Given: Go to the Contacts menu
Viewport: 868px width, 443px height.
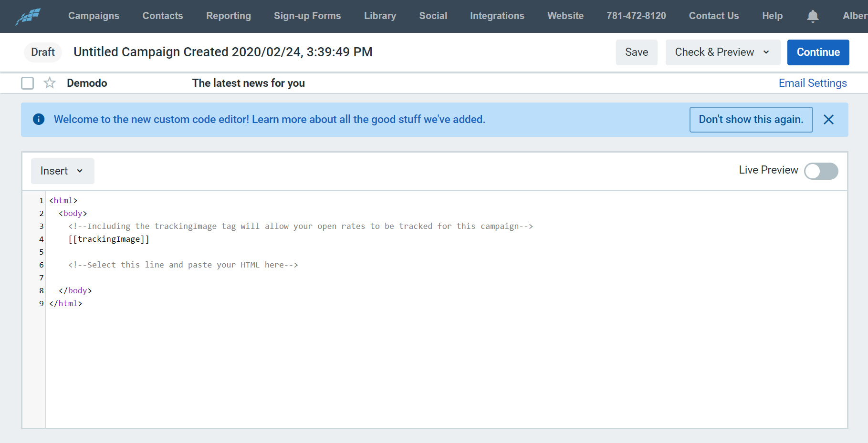Looking at the screenshot, I should 163,16.
